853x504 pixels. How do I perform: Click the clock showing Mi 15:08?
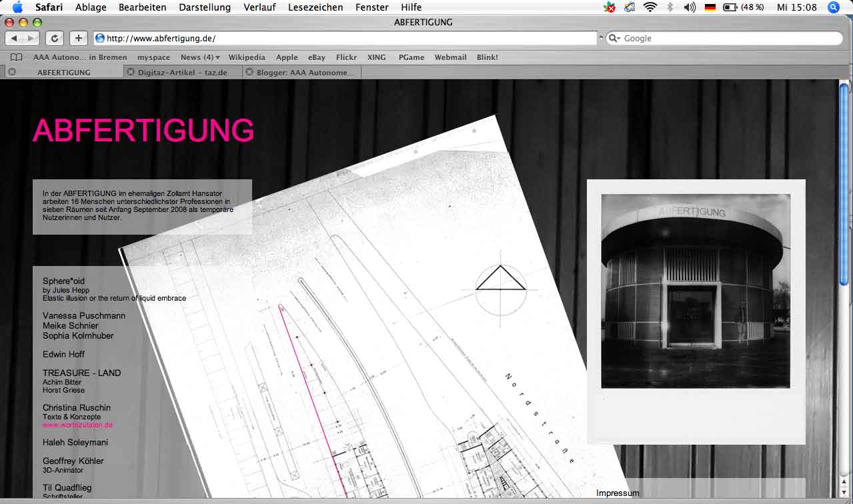click(x=797, y=7)
